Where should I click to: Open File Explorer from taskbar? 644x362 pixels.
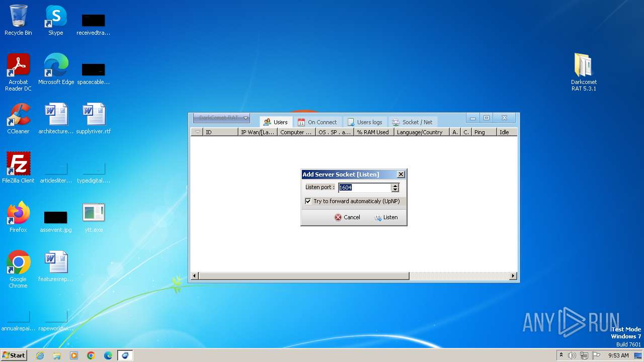[57, 355]
